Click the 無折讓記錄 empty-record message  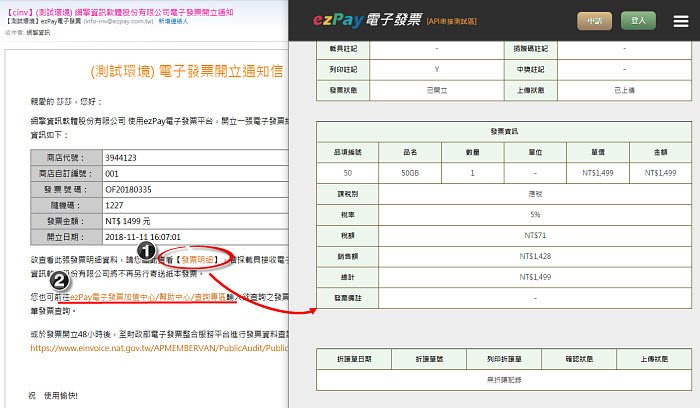pos(504,380)
